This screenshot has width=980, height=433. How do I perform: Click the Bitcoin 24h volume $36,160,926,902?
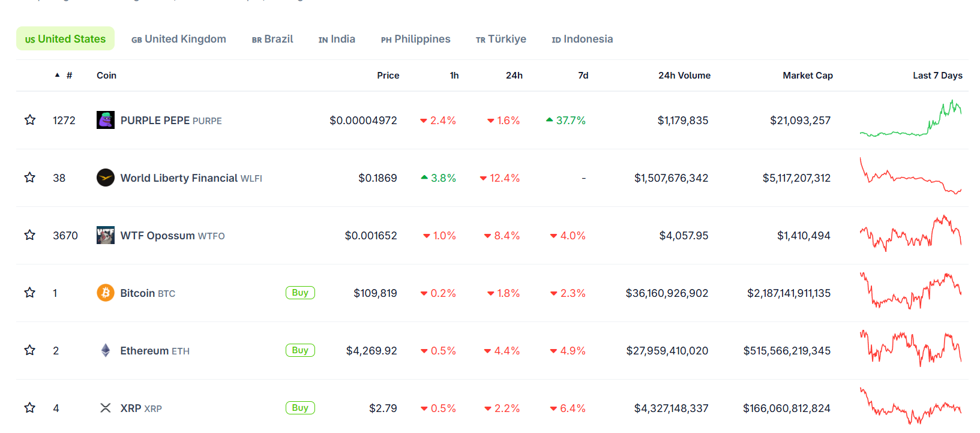coord(667,293)
